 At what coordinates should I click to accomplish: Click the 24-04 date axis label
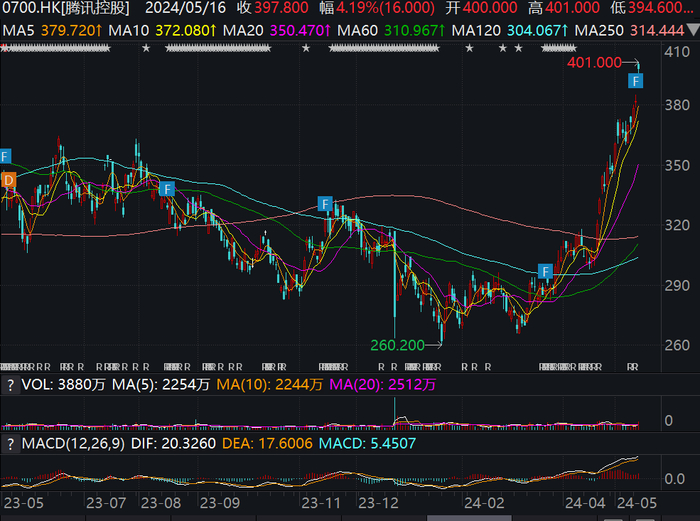pos(585,503)
